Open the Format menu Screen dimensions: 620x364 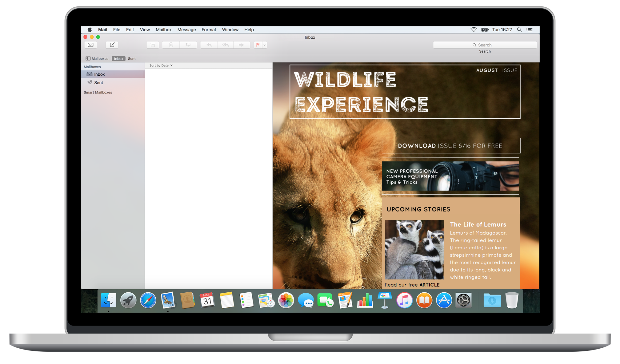(209, 30)
